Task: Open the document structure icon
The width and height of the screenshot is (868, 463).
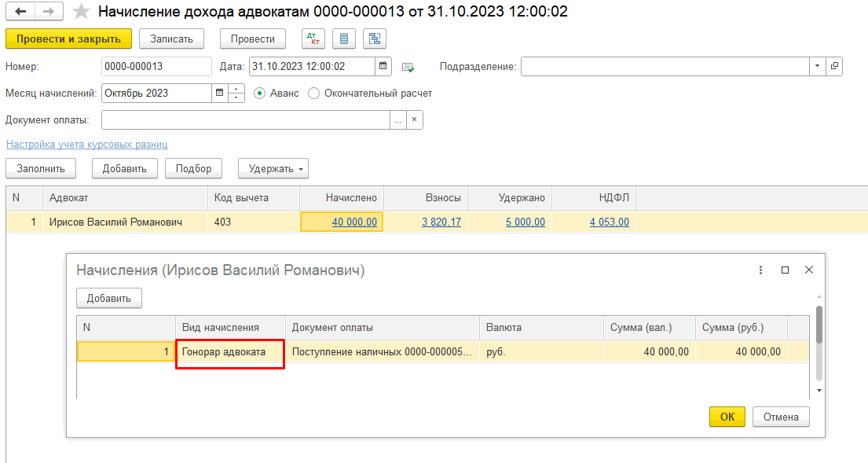Action: 374,39
